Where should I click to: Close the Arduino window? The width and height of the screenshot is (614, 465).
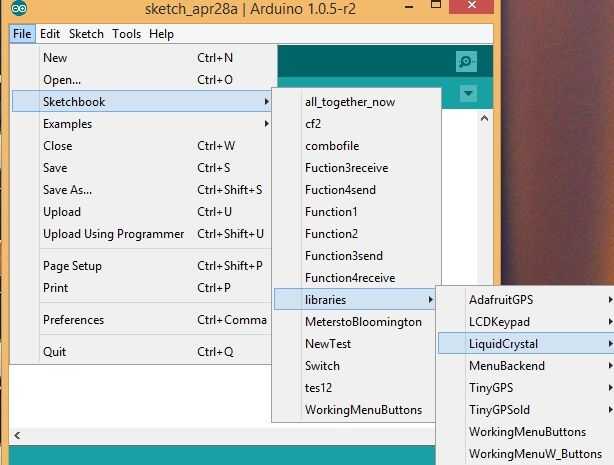tap(471, 5)
